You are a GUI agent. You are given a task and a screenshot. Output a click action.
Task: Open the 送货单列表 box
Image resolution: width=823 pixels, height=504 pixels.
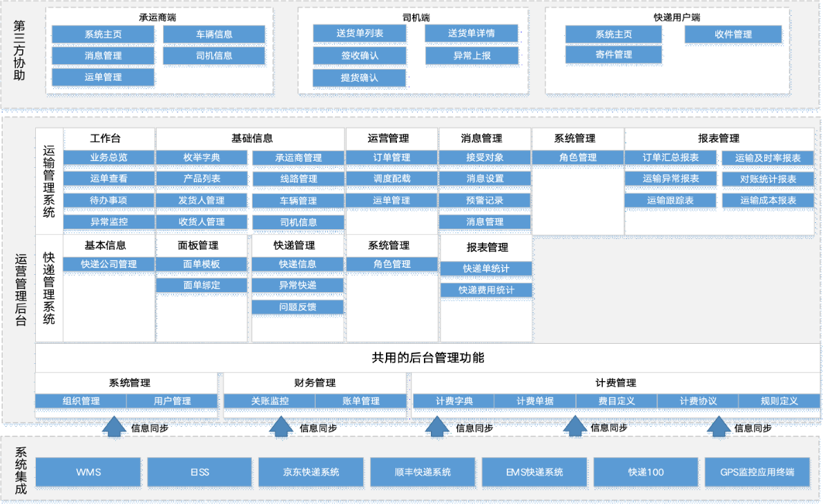[x=360, y=33]
